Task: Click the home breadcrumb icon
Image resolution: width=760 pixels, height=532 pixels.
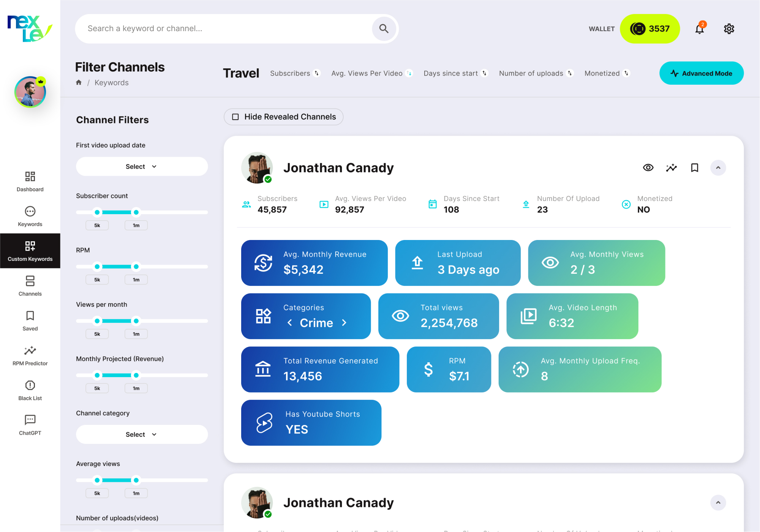Action: [79, 82]
